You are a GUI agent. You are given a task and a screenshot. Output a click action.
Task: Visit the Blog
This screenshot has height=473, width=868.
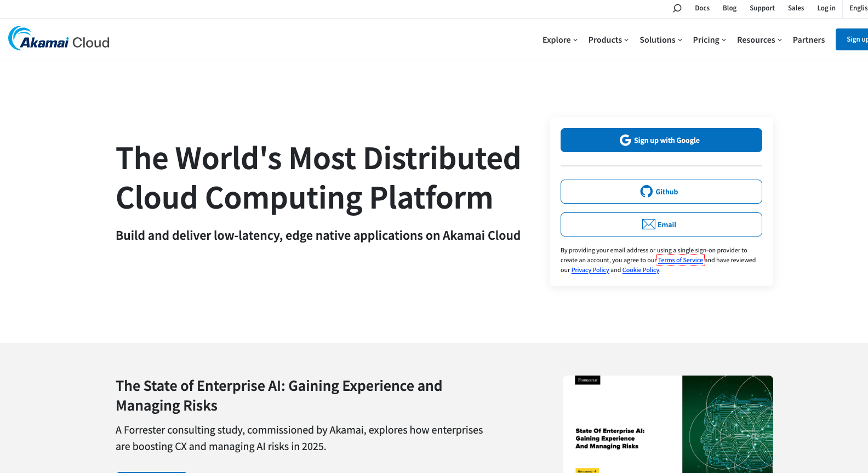click(x=729, y=8)
